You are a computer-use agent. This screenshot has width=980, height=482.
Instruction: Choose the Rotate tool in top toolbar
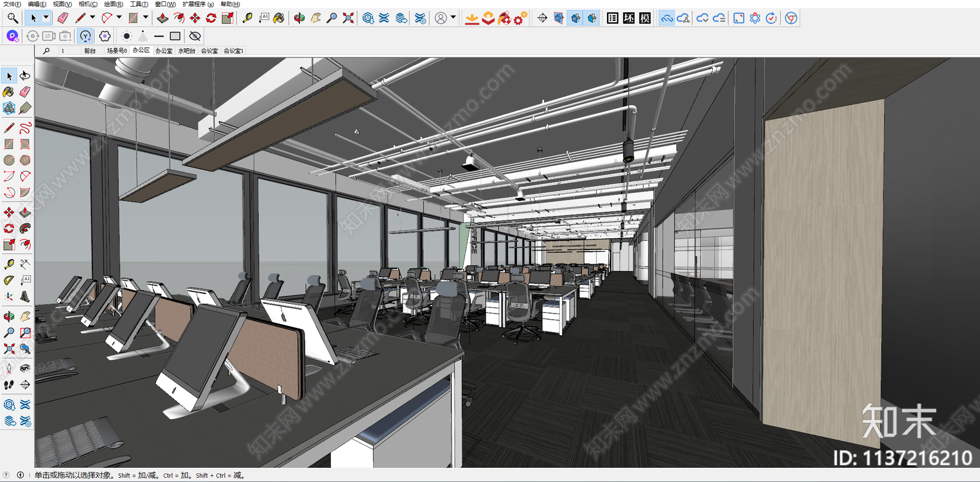coord(211,18)
